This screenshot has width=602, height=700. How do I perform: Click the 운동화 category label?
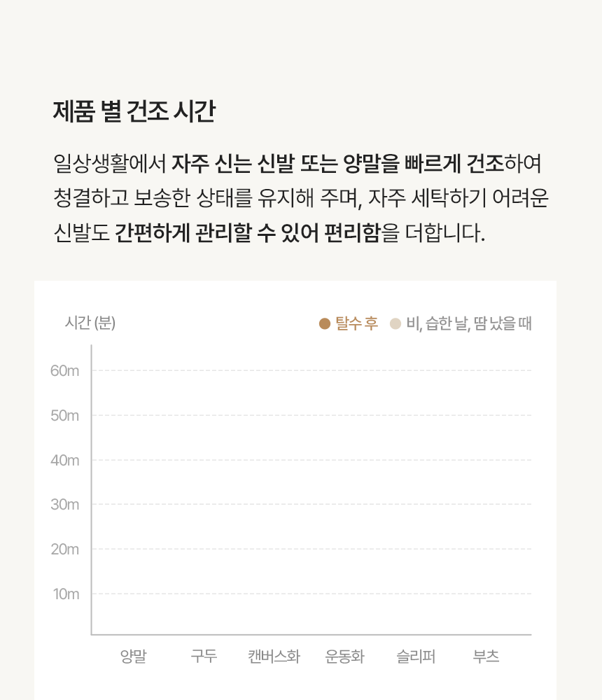click(x=345, y=657)
